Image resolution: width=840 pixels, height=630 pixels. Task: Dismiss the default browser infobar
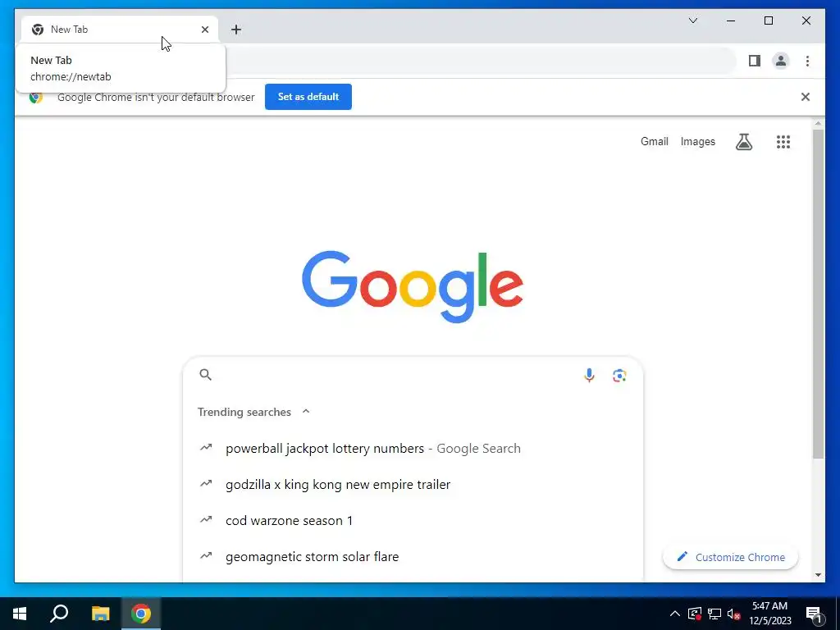point(806,97)
